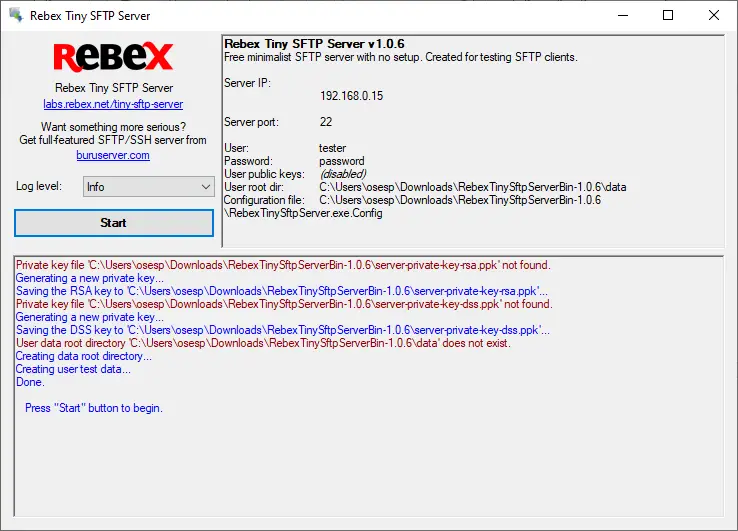Click 'Creating data root directory...' log line
Screen dimensions: 738x531
click(84, 356)
